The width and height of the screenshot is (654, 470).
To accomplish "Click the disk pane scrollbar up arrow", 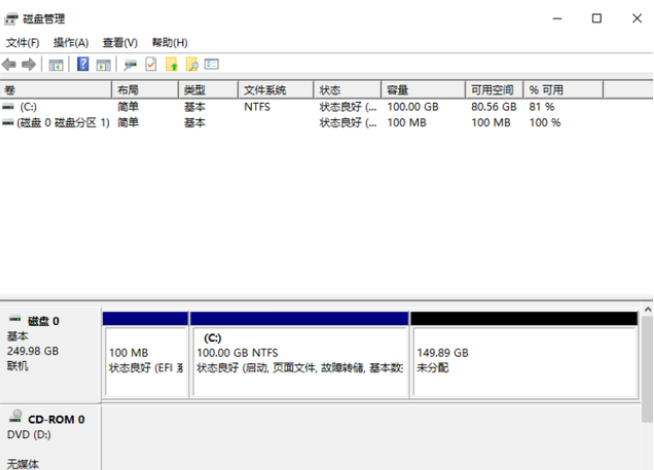I will point(646,311).
